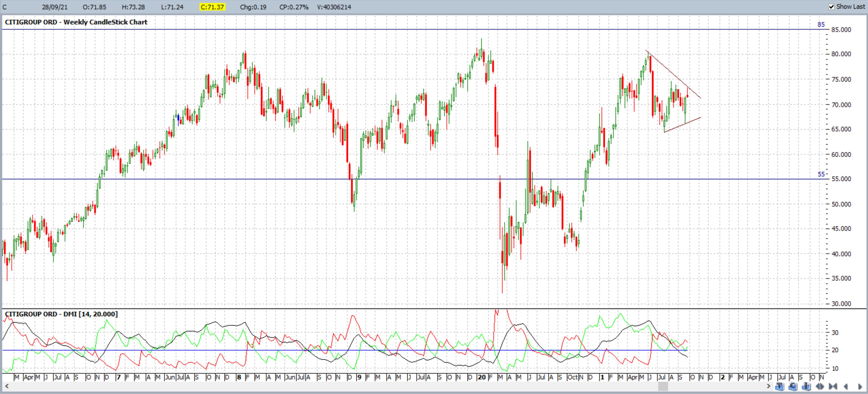Click the scrollbar right arrow
Screen dimensions: 868x394
tap(768, 386)
